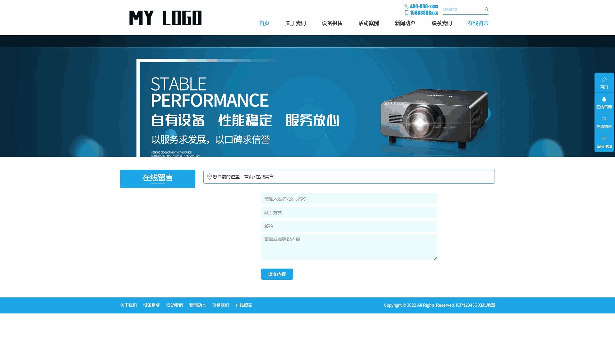This screenshot has height=364, width=615.
Task: Click the phone icon beside 400-888-xxxx
Action: coord(406,6)
